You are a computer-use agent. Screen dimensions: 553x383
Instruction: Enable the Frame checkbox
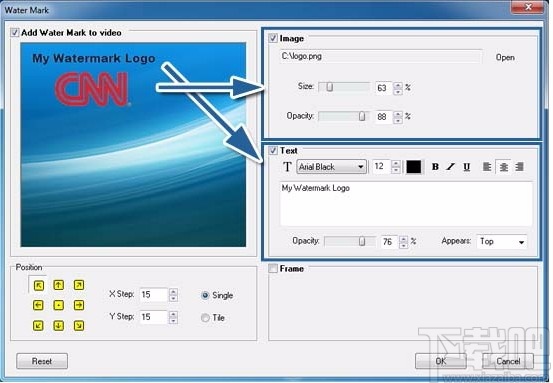coord(273,269)
